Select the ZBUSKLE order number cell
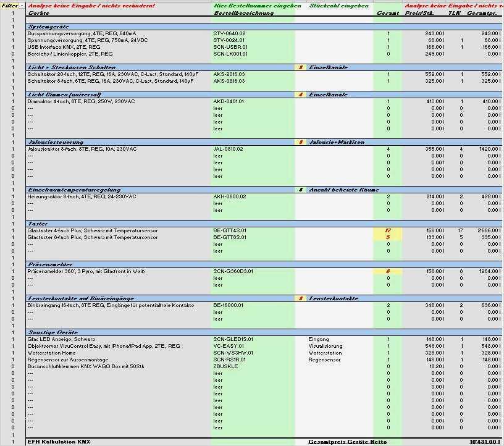Viewport: 504px width, 446px height. [x=253, y=366]
